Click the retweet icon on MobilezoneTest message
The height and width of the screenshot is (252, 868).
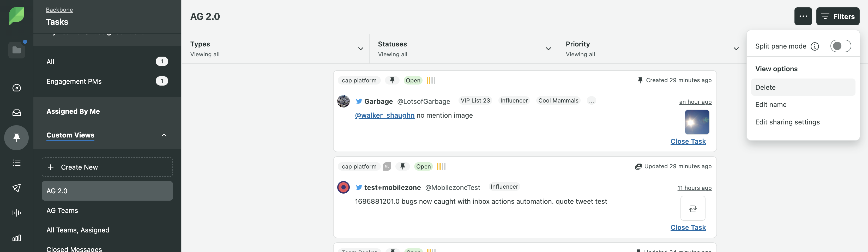click(x=692, y=208)
